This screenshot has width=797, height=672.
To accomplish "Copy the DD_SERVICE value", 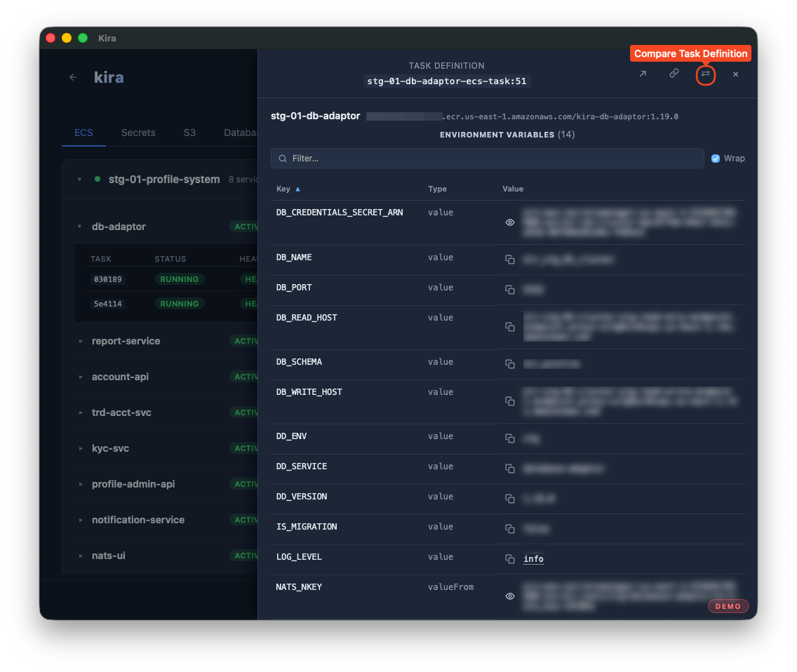I will click(510, 469).
